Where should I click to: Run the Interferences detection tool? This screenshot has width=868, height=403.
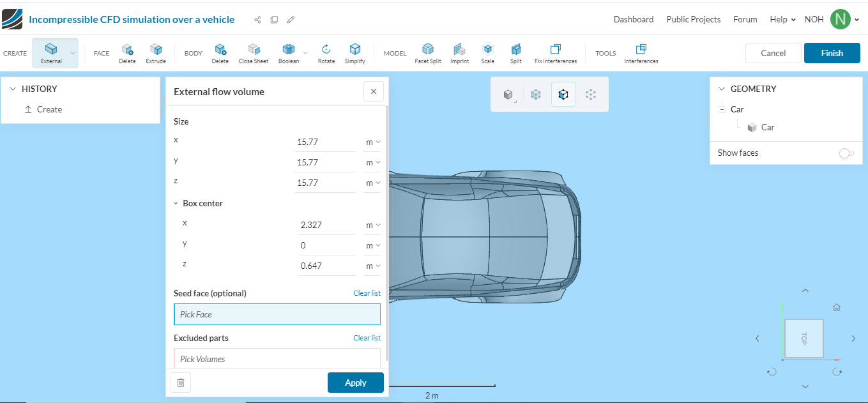641,52
